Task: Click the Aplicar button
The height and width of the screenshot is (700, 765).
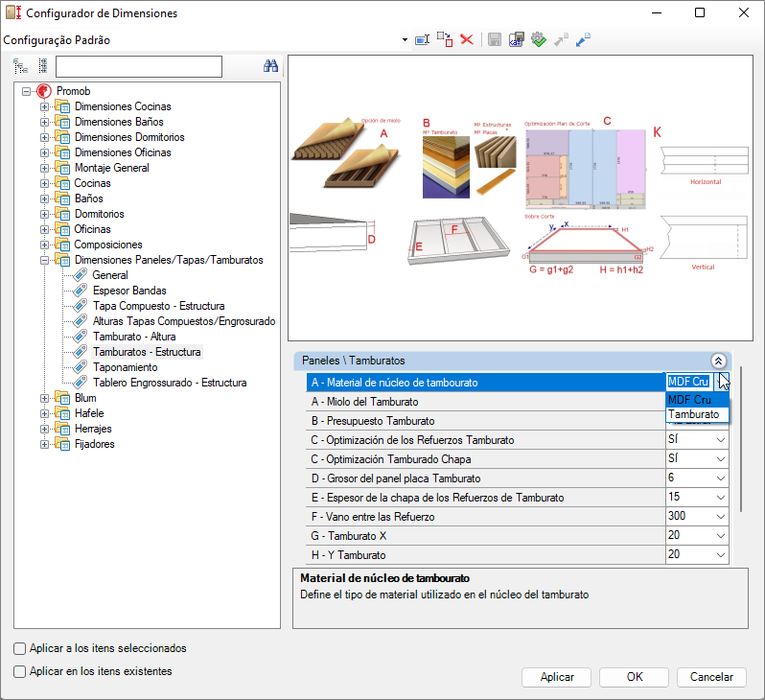Action: pos(557,677)
